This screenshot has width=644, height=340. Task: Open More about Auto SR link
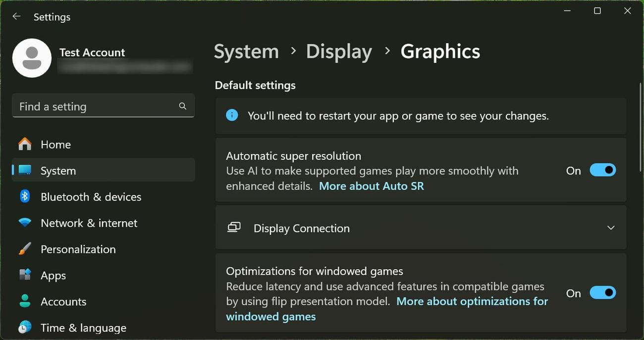(372, 186)
